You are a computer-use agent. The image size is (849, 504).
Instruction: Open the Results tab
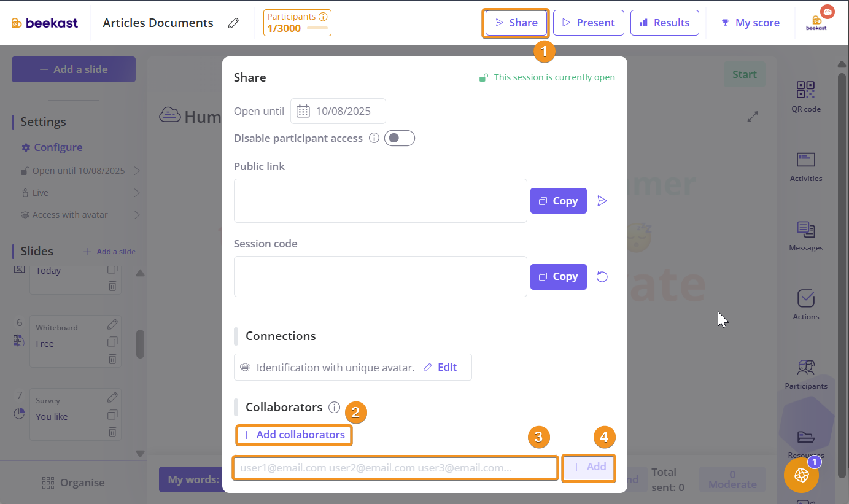(664, 23)
